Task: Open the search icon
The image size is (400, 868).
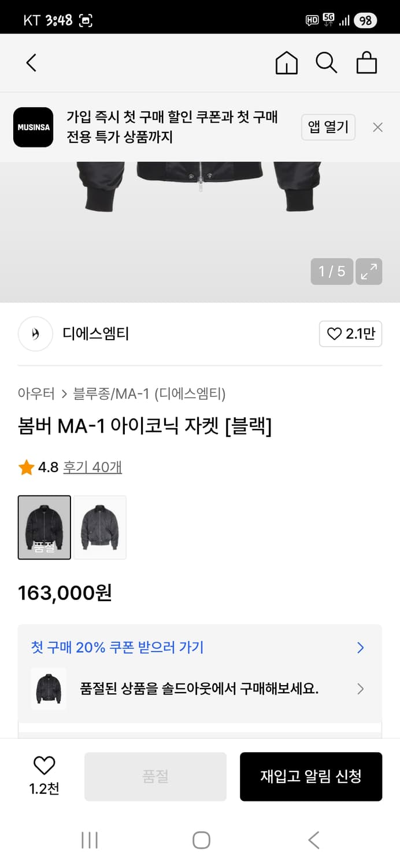Action: click(x=327, y=63)
